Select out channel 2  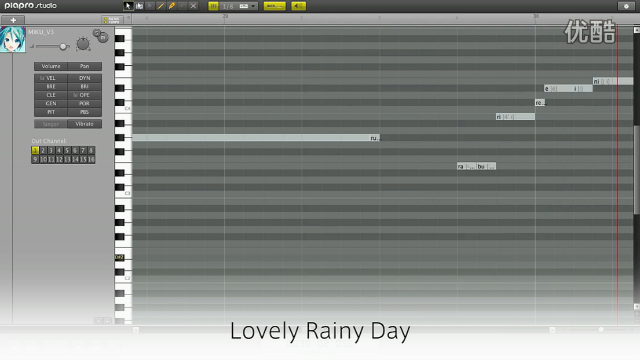click(x=43, y=151)
